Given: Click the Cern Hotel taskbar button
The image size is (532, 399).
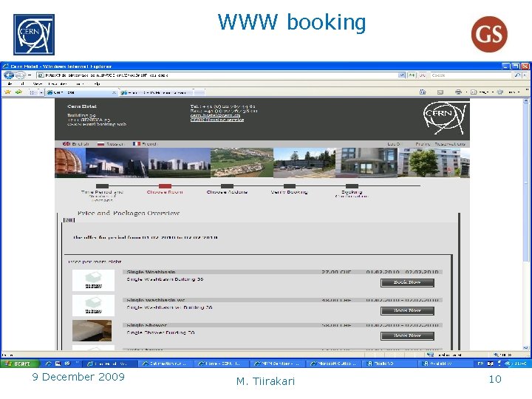Looking at the screenshot, I should 111,364.
